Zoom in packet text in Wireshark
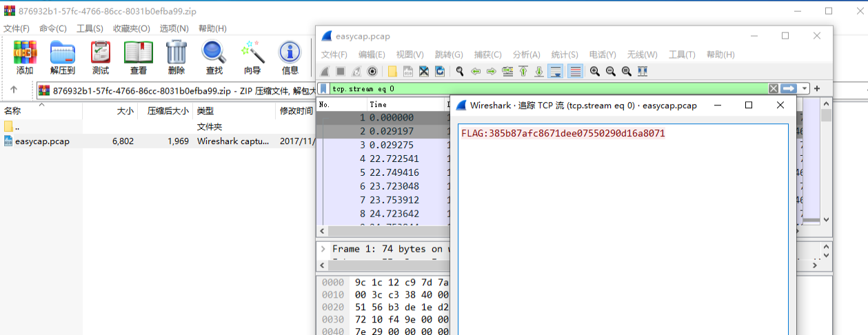The height and width of the screenshot is (335, 868). 594,71
